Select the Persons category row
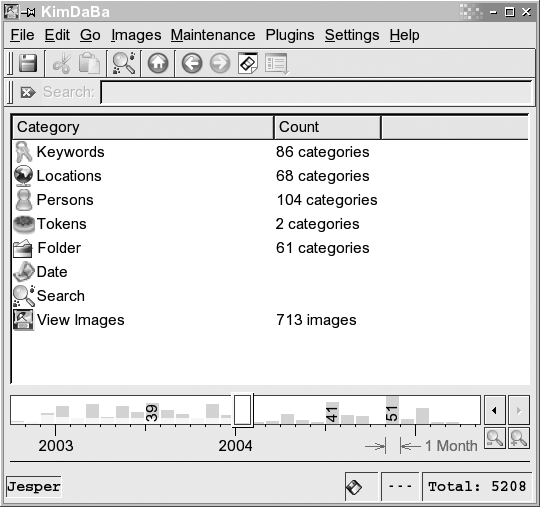 pos(270,200)
